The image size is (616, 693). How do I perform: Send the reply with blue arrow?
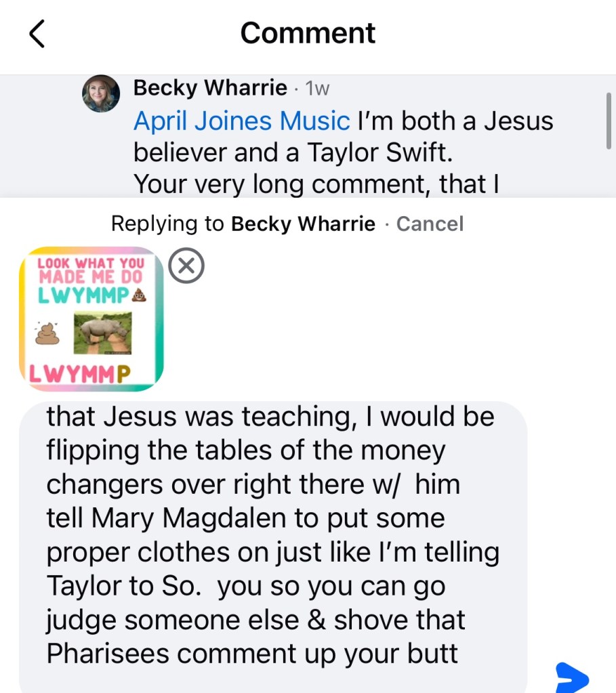(571, 677)
